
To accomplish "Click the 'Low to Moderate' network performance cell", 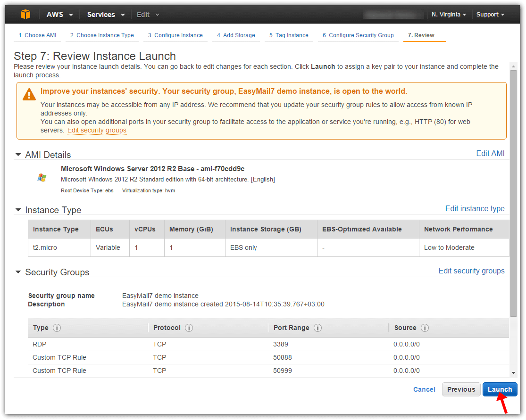I will (464, 247).
